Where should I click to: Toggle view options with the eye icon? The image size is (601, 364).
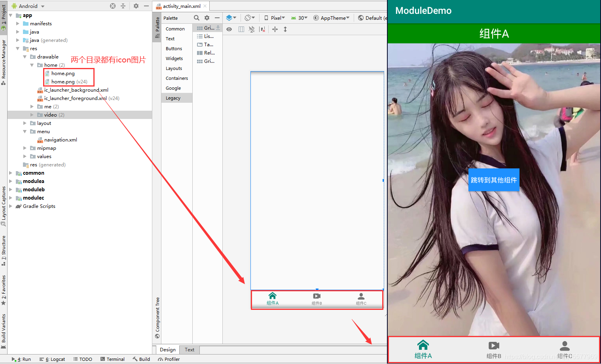click(x=229, y=29)
